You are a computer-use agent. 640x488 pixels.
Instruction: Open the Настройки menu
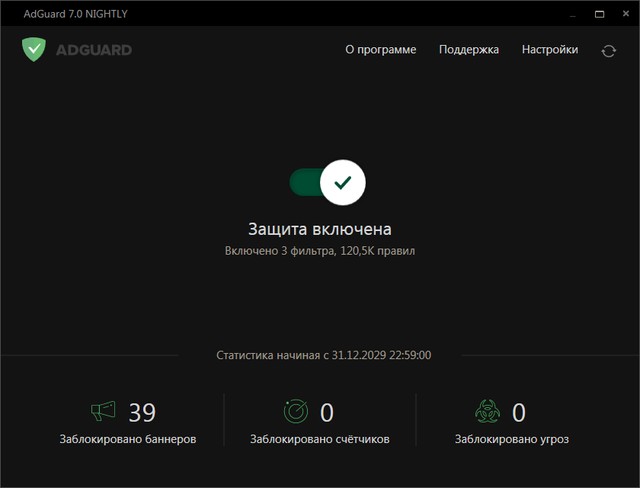[x=550, y=50]
